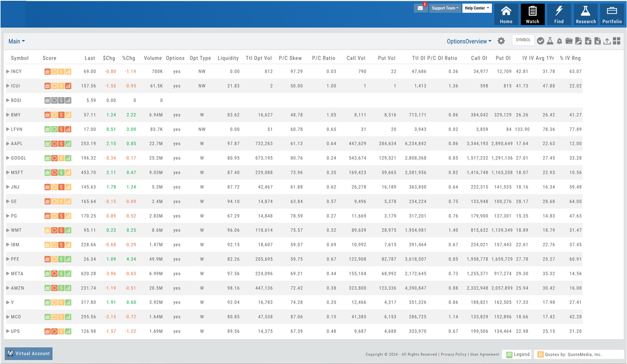
Task: Open the mail inbox envelope icon
Action: pos(420,8)
